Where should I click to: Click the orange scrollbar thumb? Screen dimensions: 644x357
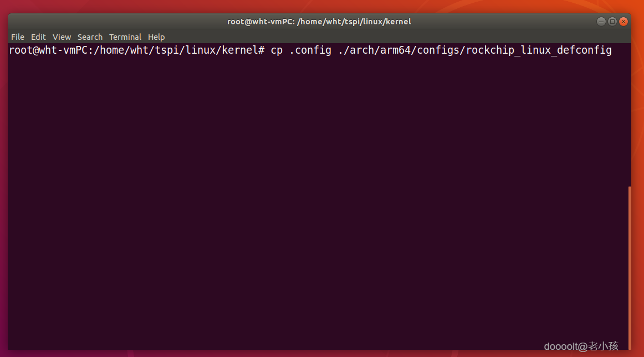pyautogui.click(x=629, y=266)
